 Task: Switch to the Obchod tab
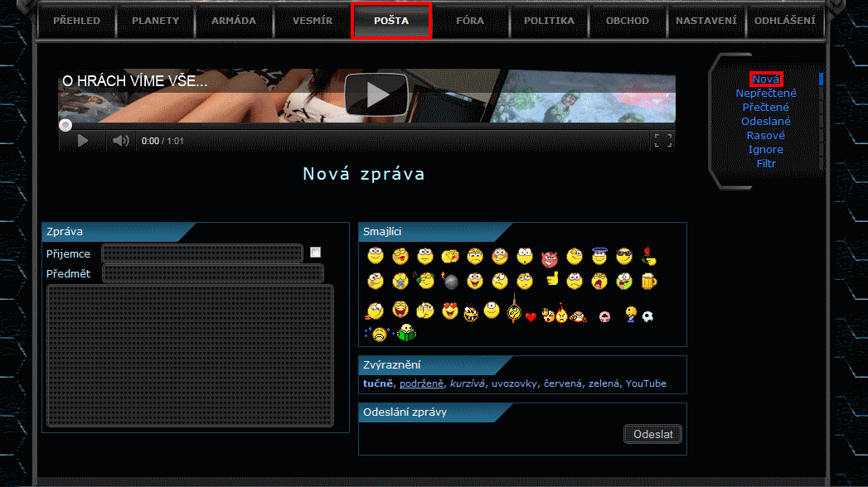[x=628, y=21]
